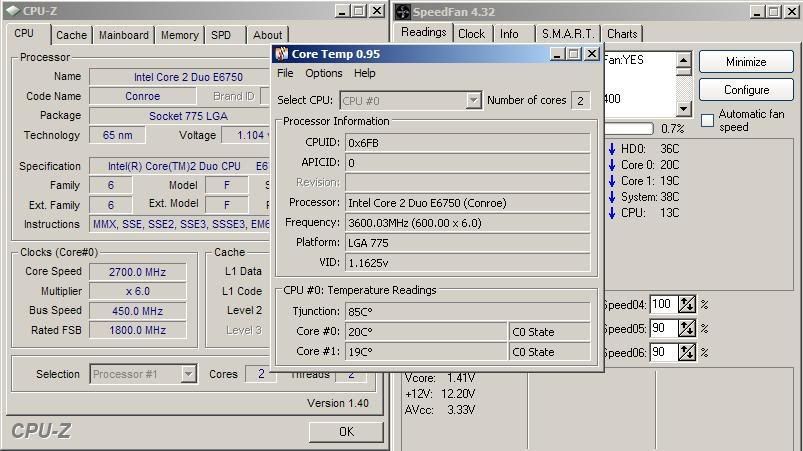Select the Readings tab in SpeedFan
Screen dimensions: 803x451
[424, 32]
